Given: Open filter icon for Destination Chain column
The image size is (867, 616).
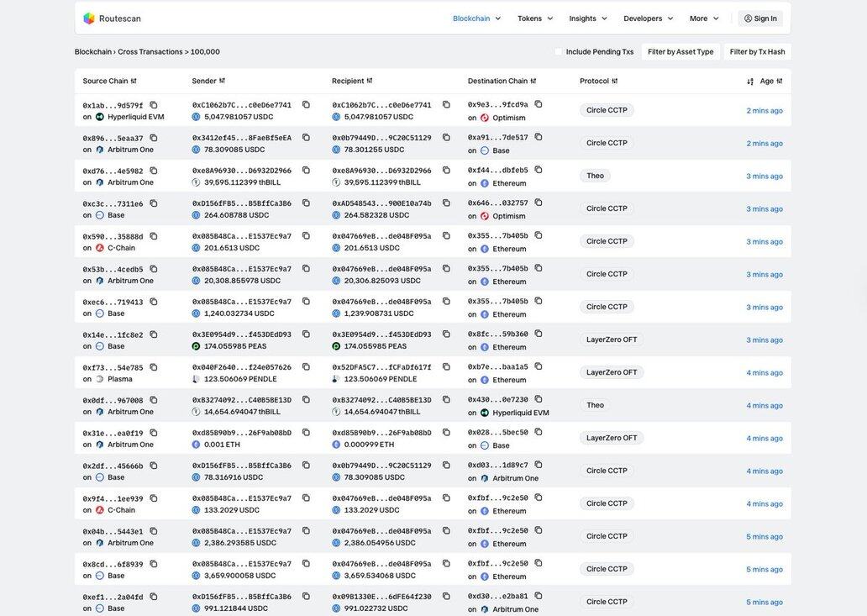Looking at the screenshot, I should [x=533, y=82].
